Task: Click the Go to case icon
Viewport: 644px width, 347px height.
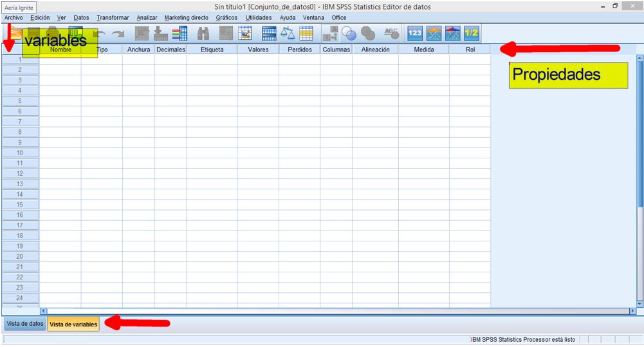Action: pos(142,33)
